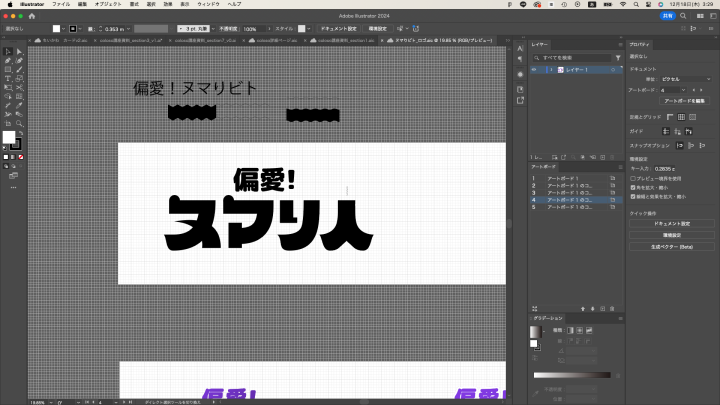The height and width of the screenshot is (405, 720).
Task: Open the toolbar's three-dot Edit Toolbar button
Action: 13,187
